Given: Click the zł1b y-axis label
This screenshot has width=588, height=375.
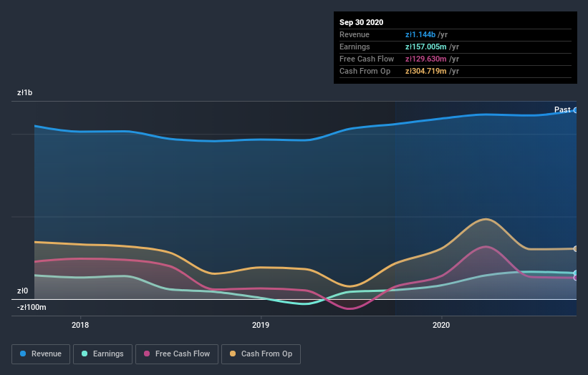Looking at the screenshot, I should pos(25,92).
